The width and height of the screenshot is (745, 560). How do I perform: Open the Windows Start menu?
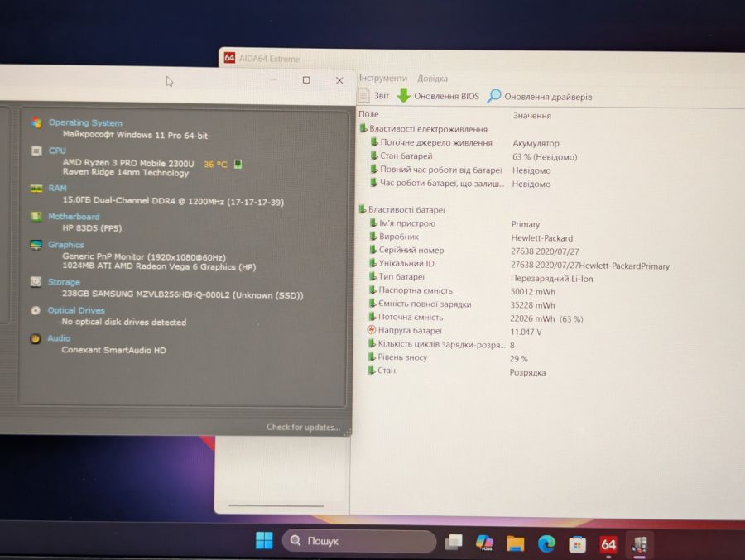pyautogui.click(x=264, y=540)
